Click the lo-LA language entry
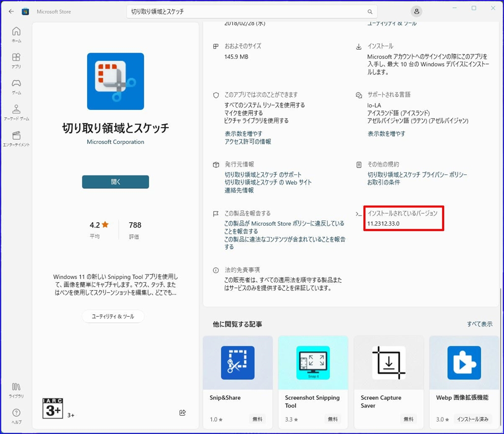 (x=374, y=105)
